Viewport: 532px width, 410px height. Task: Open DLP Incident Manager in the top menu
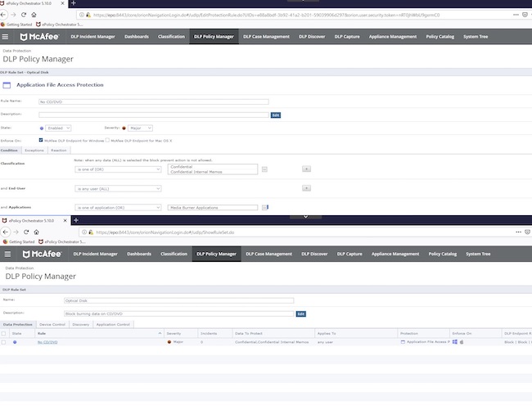(93, 37)
